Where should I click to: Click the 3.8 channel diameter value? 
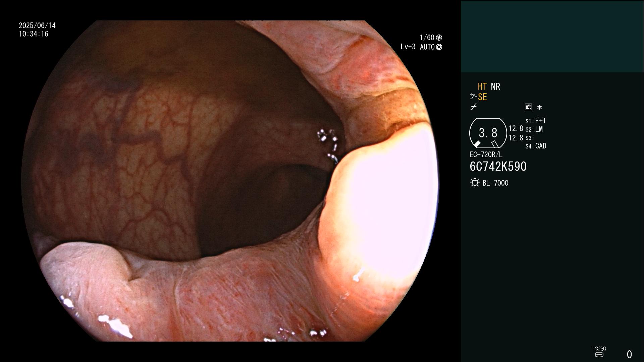point(488,133)
